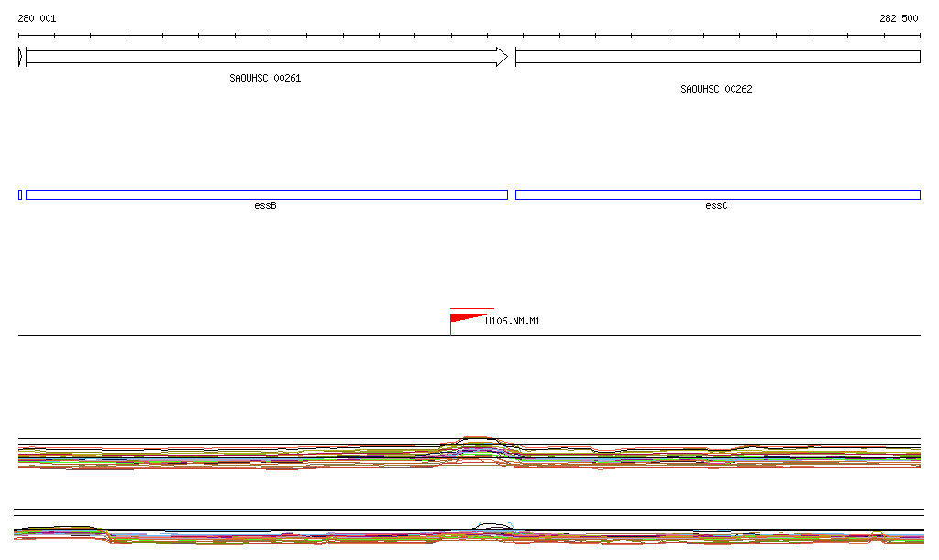Select the SAOUHSC_00262 gene box
939x560 pixels.
[717, 57]
